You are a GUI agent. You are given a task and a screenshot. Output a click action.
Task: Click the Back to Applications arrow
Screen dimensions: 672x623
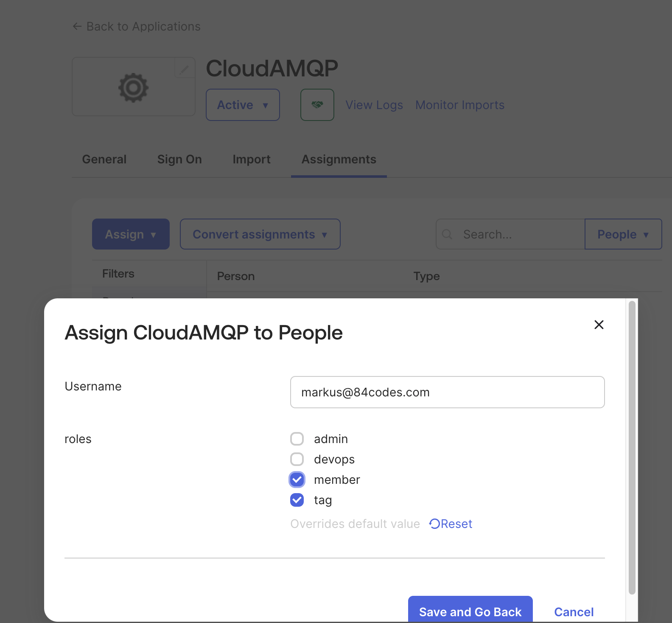(77, 26)
